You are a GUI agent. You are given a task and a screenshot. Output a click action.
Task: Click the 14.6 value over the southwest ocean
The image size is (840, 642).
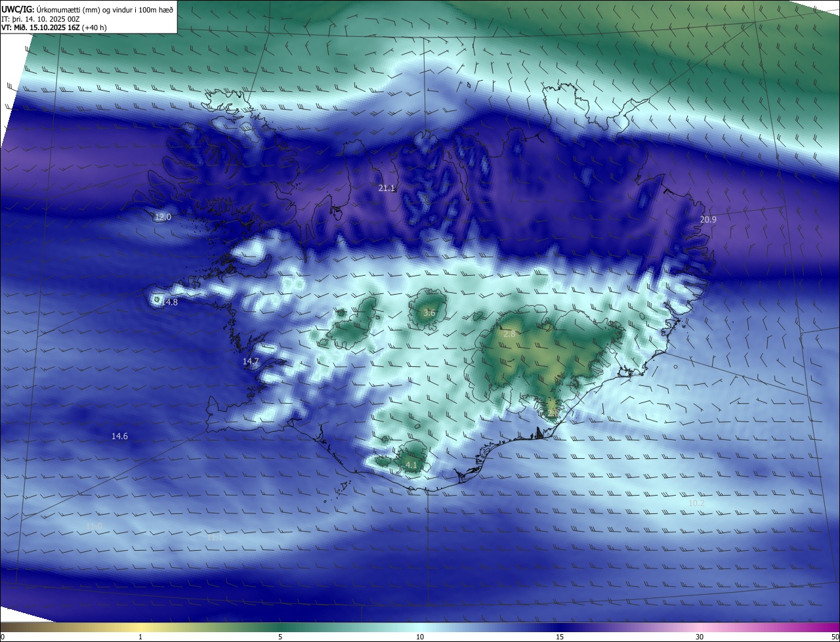coord(119,437)
